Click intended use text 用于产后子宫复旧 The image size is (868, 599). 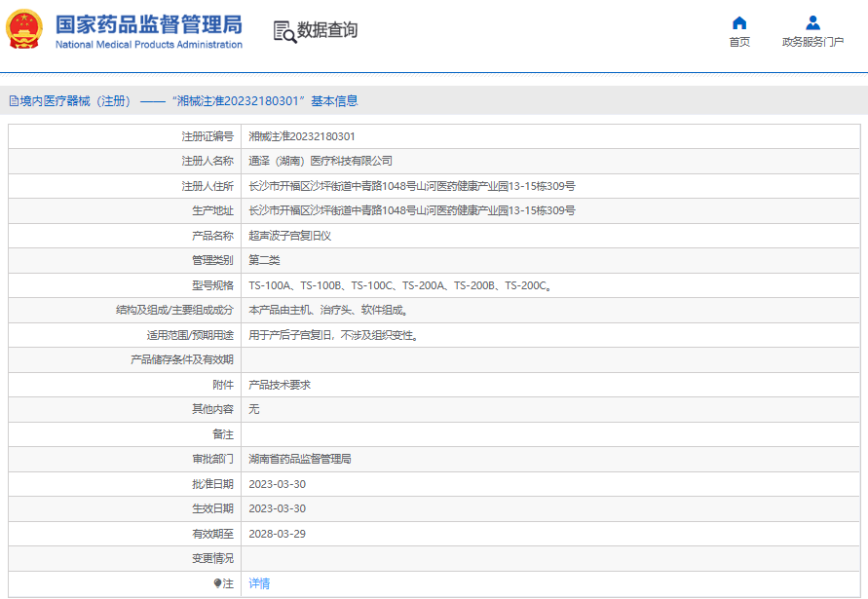coord(290,335)
